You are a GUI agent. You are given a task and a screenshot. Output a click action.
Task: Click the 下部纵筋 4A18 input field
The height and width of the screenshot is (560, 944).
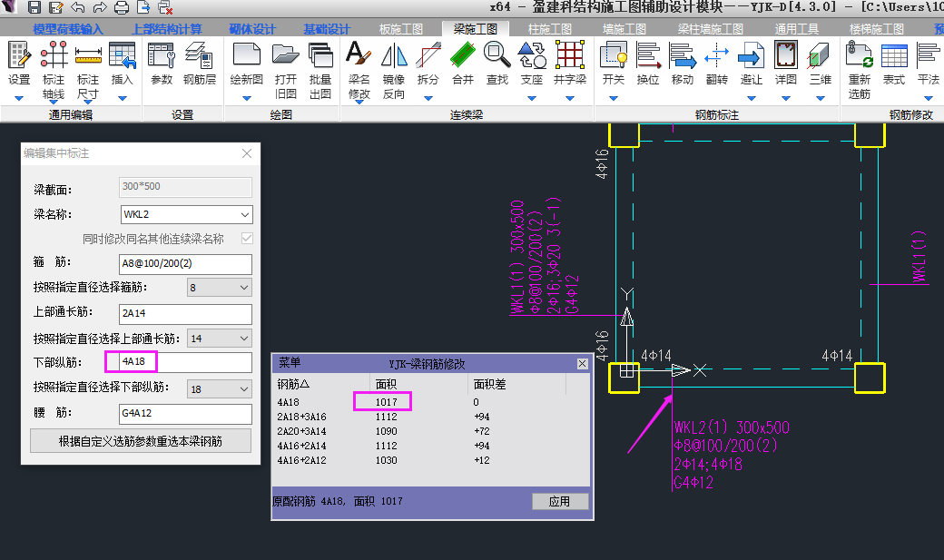pos(185,362)
